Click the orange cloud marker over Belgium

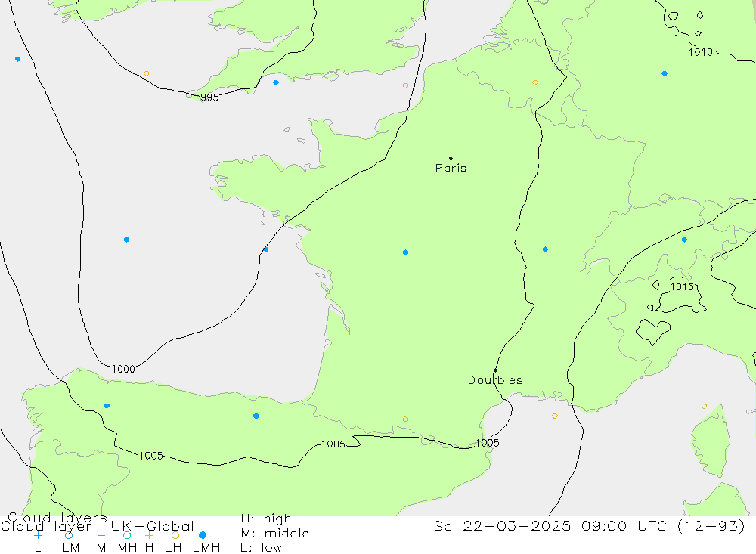(535, 83)
